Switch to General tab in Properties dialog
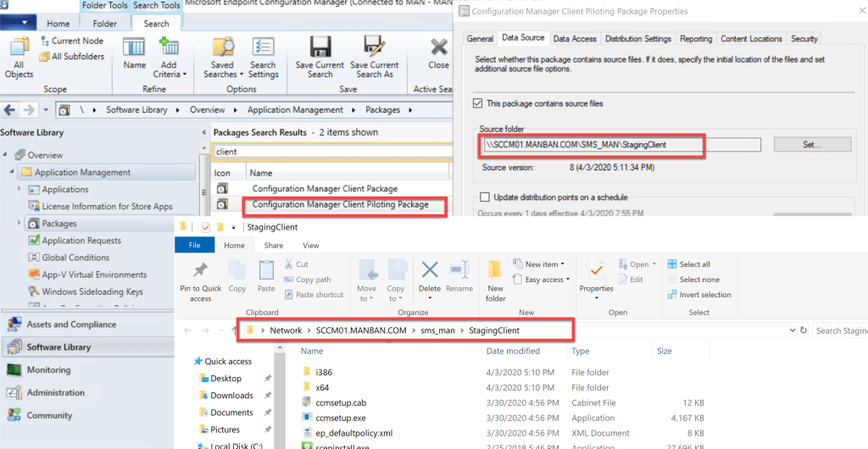This screenshot has width=868, height=449. click(480, 39)
